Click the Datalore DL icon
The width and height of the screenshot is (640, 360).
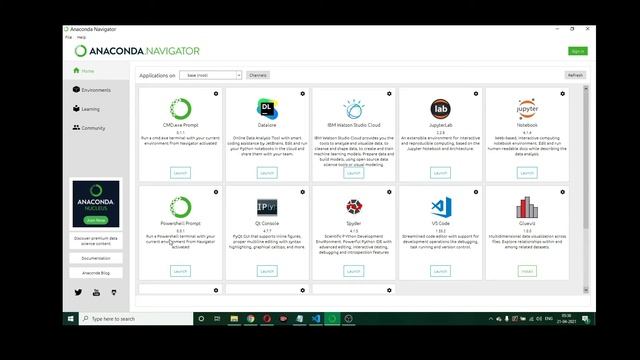click(267, 109)
